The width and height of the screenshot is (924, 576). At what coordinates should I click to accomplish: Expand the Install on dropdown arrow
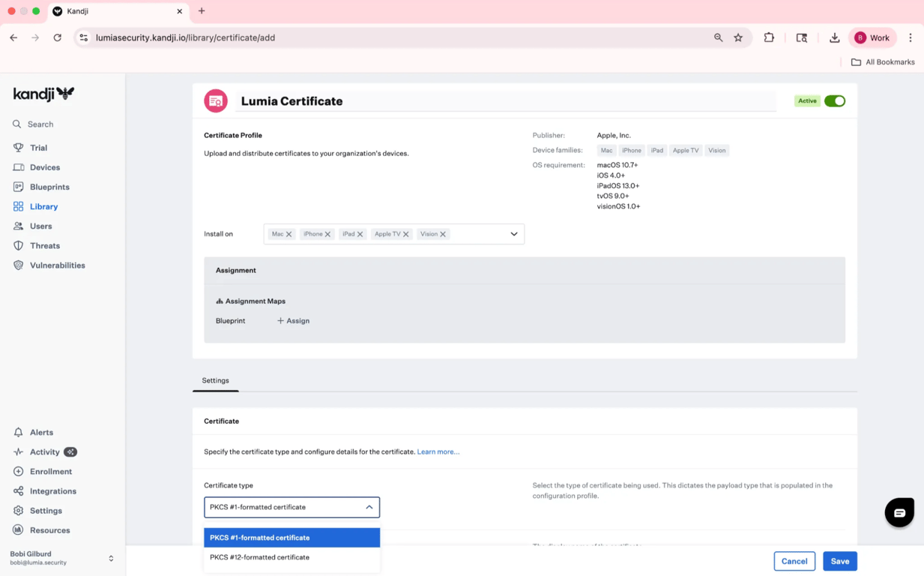coord(514,234)
